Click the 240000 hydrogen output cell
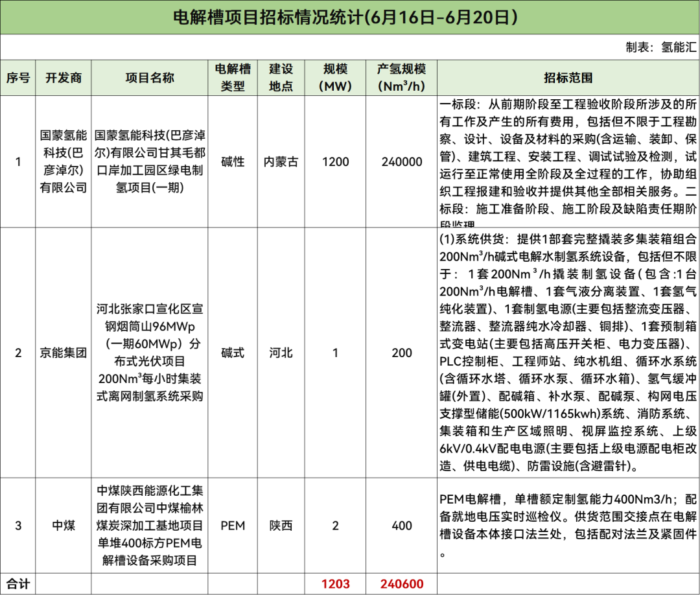This screenshot has width=700, height=595. tap(401, 161)
